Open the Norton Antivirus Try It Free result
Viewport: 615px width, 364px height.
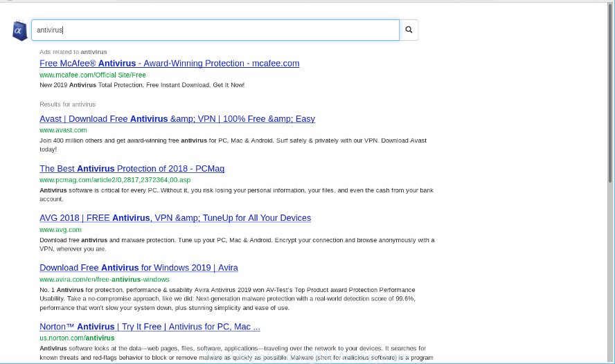(150, 327)
